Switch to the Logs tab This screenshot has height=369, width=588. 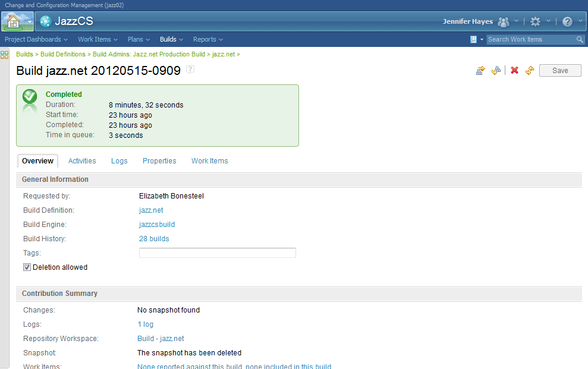[120, 161]
